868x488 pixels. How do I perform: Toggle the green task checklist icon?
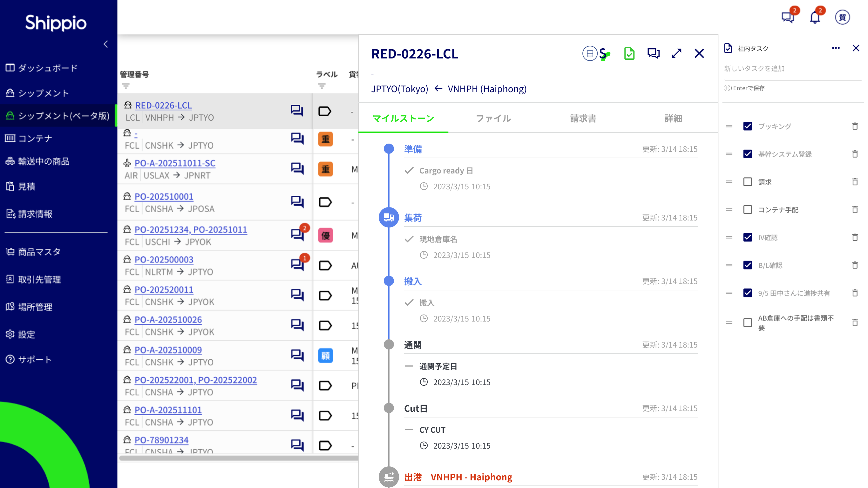click(629, 54)
